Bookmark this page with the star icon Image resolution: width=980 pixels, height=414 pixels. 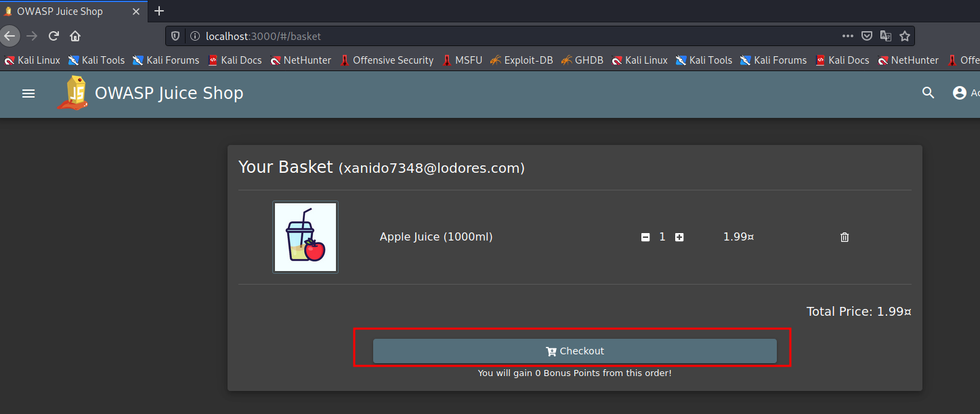[x=904, y=36]
